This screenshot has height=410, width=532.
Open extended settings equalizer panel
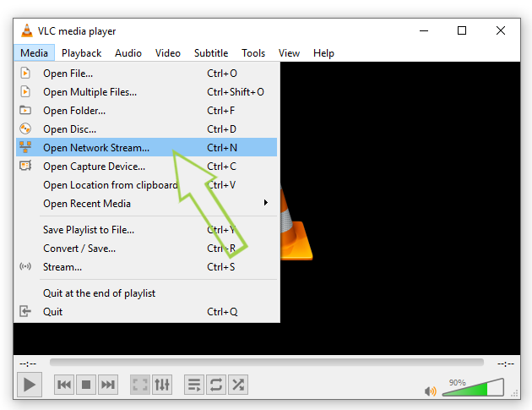(162, 385)
